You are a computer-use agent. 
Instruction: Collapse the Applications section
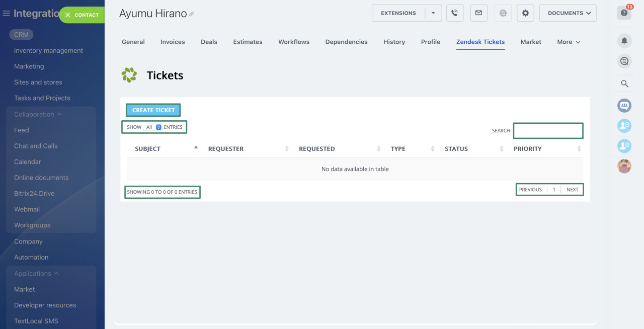(x=37, y=273)
